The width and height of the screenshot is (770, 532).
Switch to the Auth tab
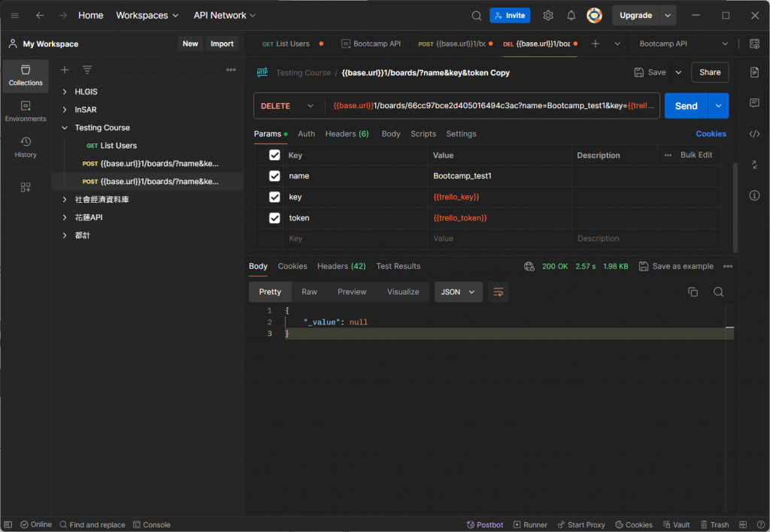[x=307, y=134]
